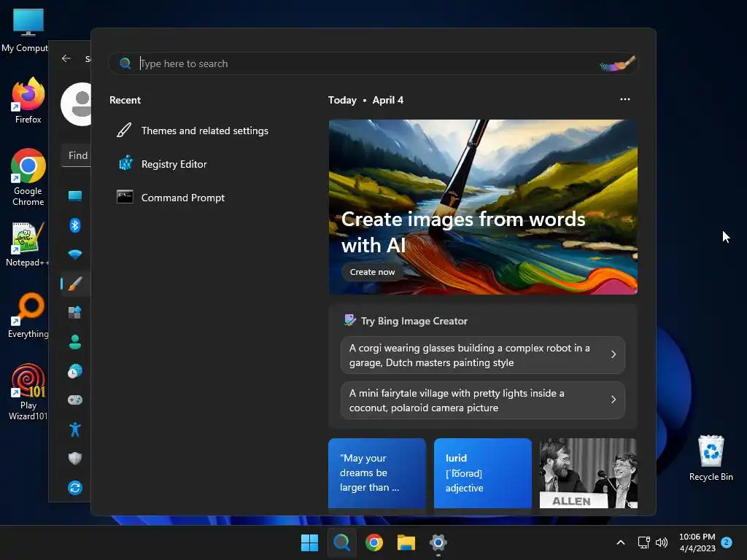747x560 pixels.
Task: Click the network icon in system tray
Action: [x=643, y=542]
